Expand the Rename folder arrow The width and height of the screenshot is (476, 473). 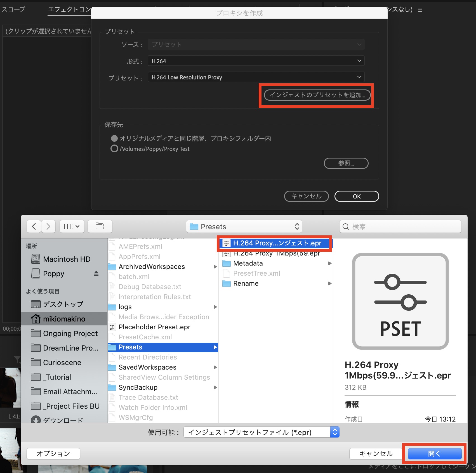(x=330, y=283)
